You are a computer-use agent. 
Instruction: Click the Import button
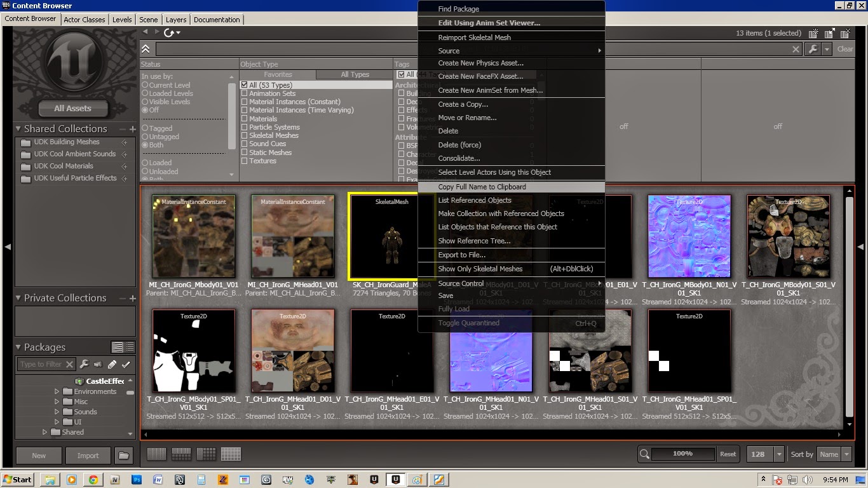click(x=88, y=456)
